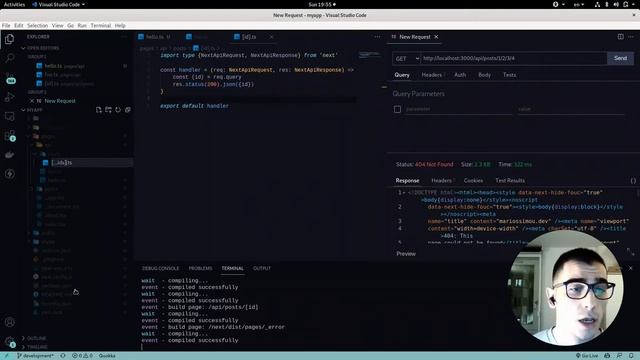Click the New File icon in MYAPP header

pos(99,110)
